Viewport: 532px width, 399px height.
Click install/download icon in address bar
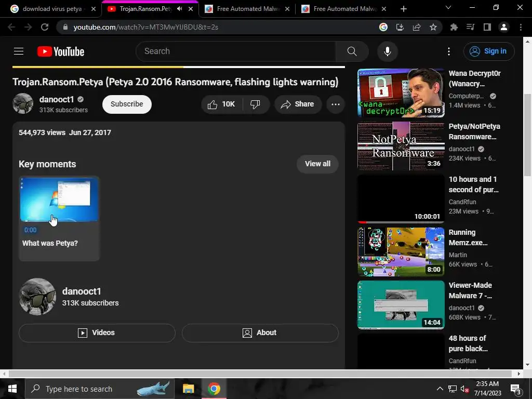coord(400,27)
